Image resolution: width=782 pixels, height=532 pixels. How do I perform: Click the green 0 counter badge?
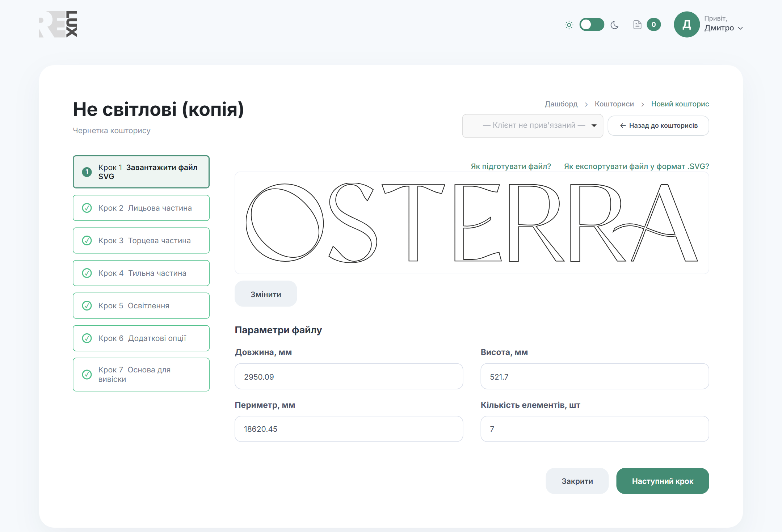tap(653, 25)
